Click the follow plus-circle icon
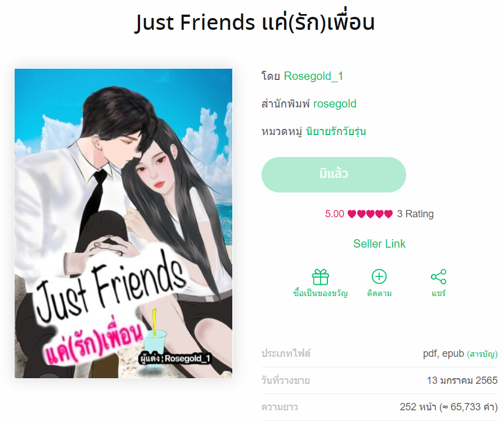 point(379,276)
